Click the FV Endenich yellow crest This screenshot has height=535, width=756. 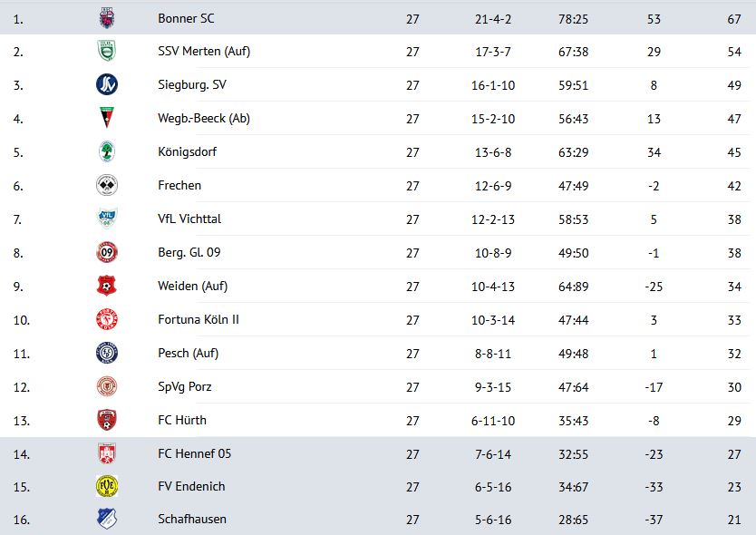tap(107, 487)
